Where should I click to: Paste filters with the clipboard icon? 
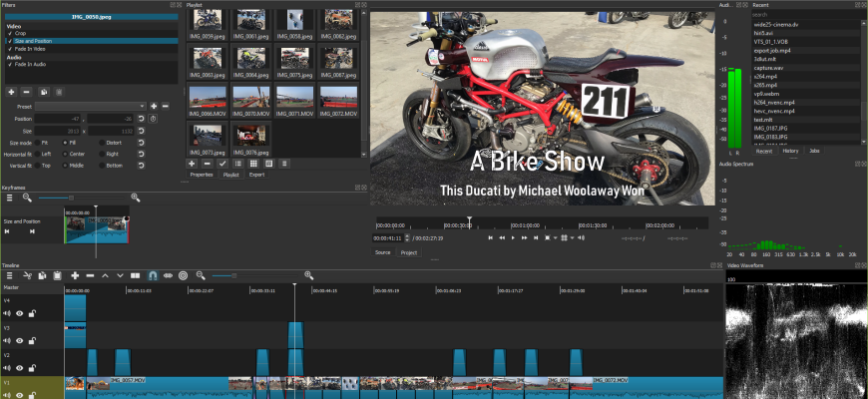(x=59, y=92)
